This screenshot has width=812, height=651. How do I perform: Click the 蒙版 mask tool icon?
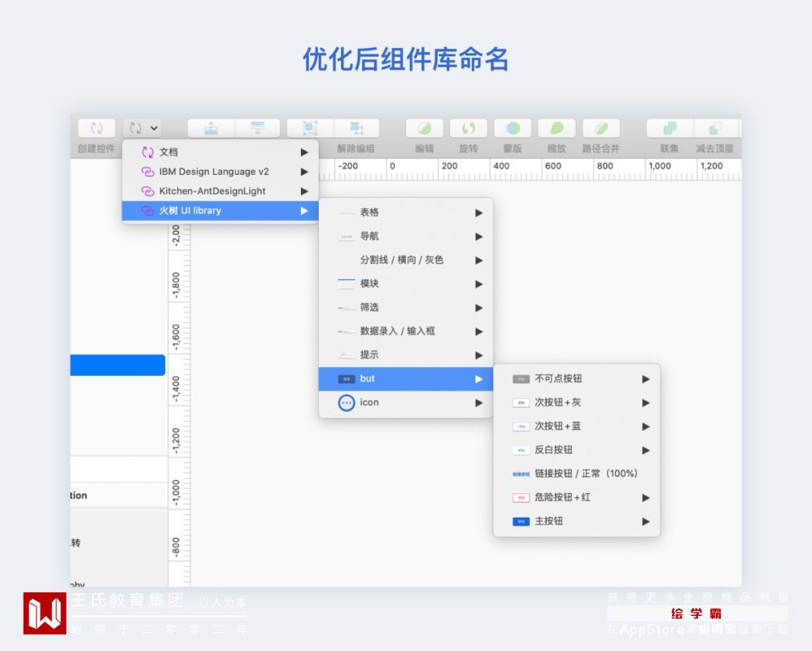[x=513, y=128]
